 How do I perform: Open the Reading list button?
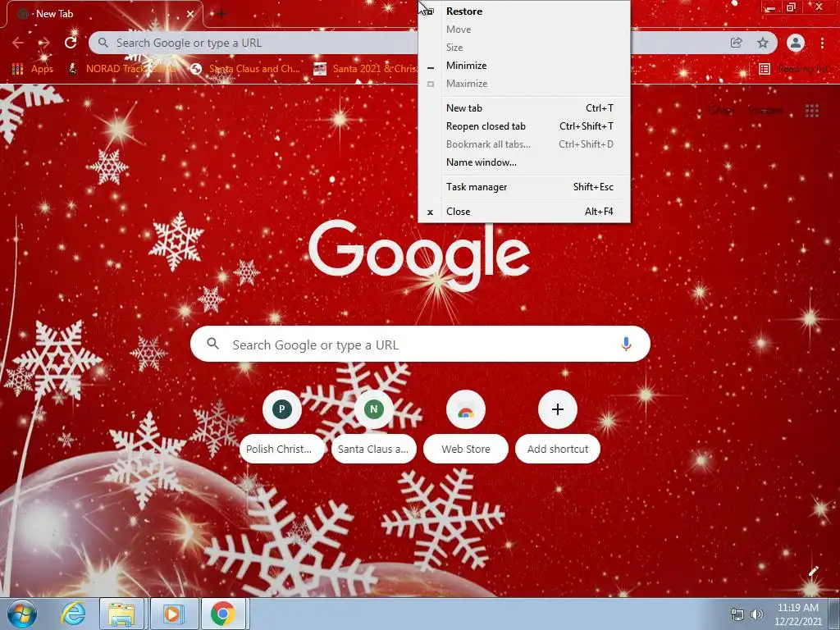[x=793, y=69]
